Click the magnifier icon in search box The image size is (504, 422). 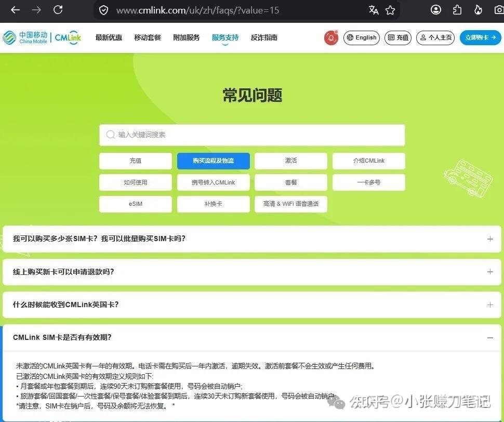110,135
